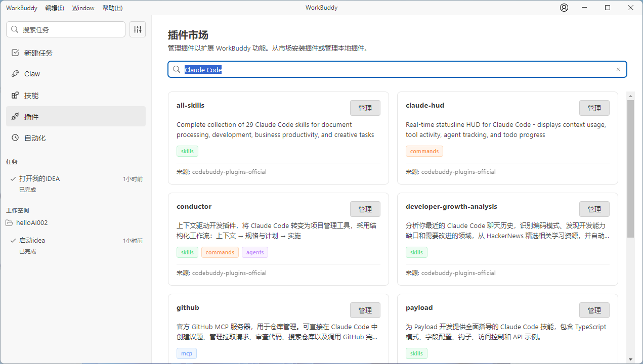Open the 打开我的IDEA task

click(76, 184)
